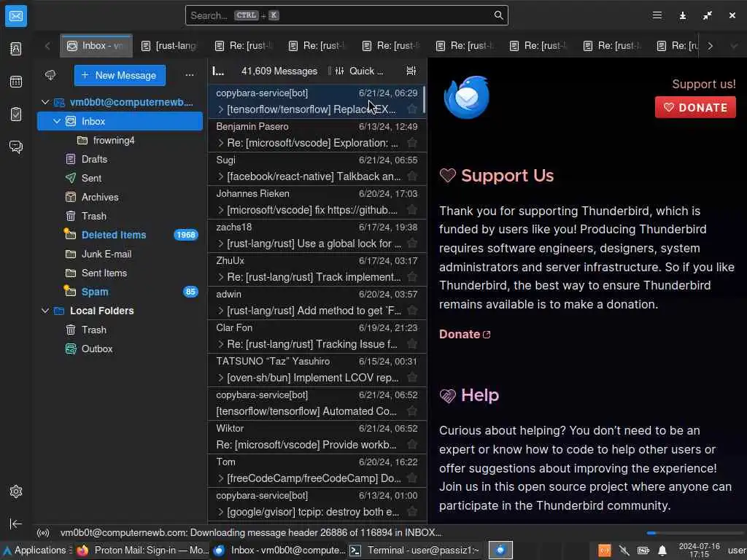Switch to the Inbox tab
747x560 pixels.
click(x=96, y=46)
